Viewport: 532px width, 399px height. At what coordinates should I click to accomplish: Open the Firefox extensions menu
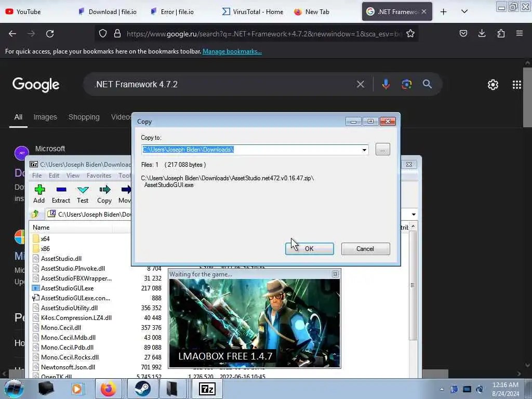coord(501,33)
